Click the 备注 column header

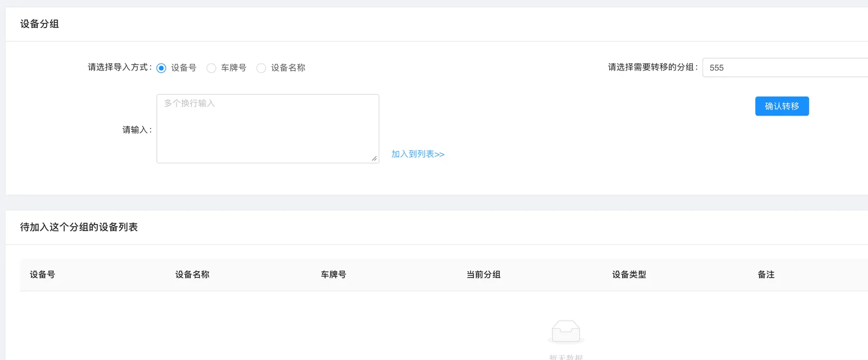(766, 274)
